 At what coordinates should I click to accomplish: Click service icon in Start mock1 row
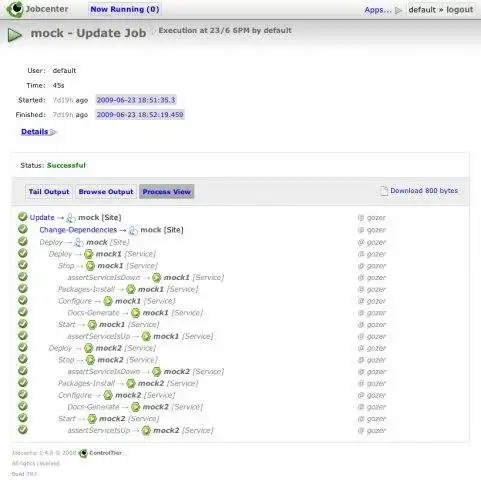[x=92, y=325]
